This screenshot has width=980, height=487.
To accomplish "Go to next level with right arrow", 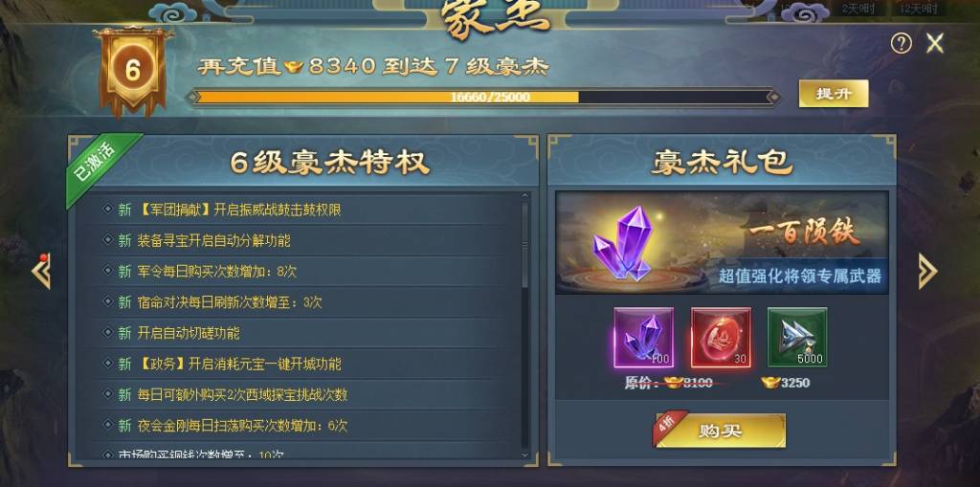I will tap(927, 272).
